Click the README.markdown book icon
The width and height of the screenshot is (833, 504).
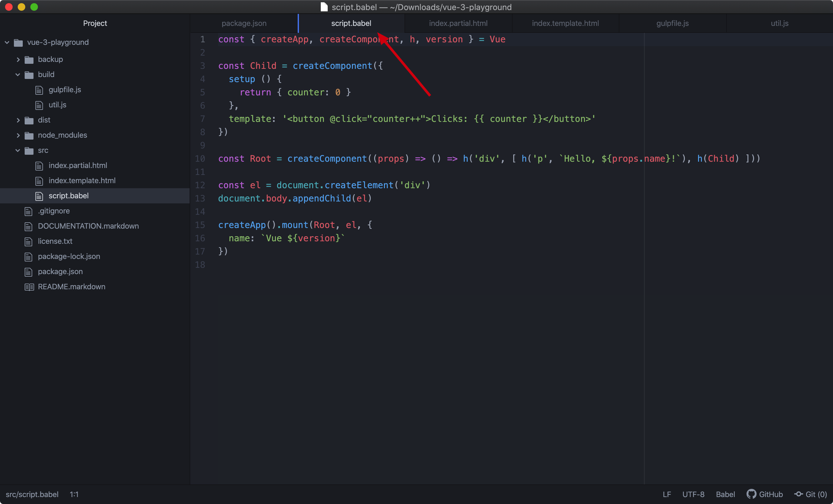[29, 287]
